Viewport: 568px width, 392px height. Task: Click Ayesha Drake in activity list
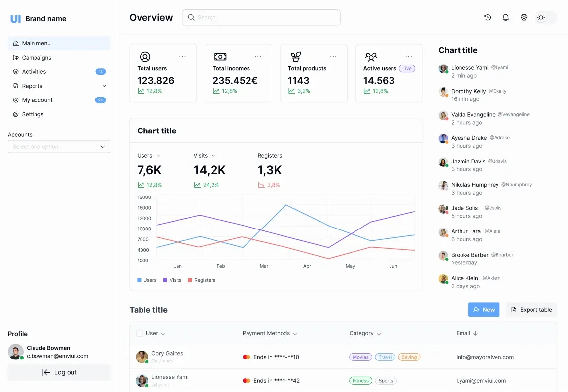click(x=469, y=138)
